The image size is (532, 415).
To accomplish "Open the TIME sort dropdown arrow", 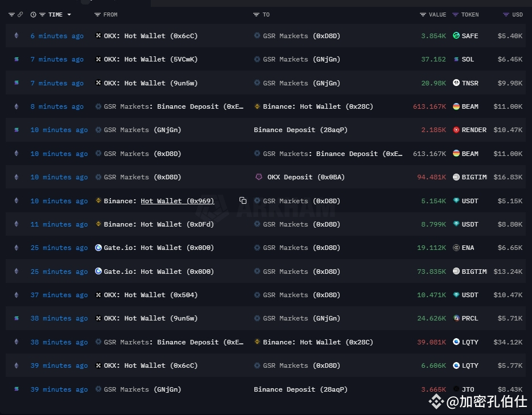I will tap(70, 15).
